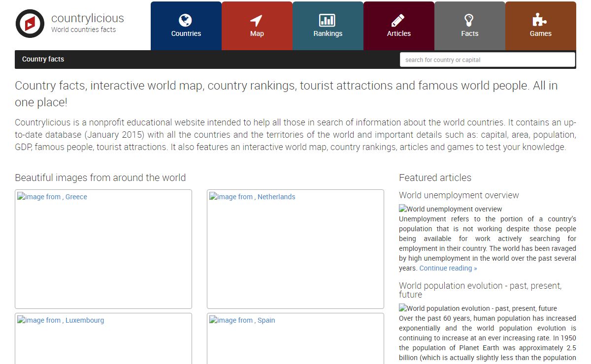
Task: Open the Netherlands image link
Action: [x=252, y=197]
